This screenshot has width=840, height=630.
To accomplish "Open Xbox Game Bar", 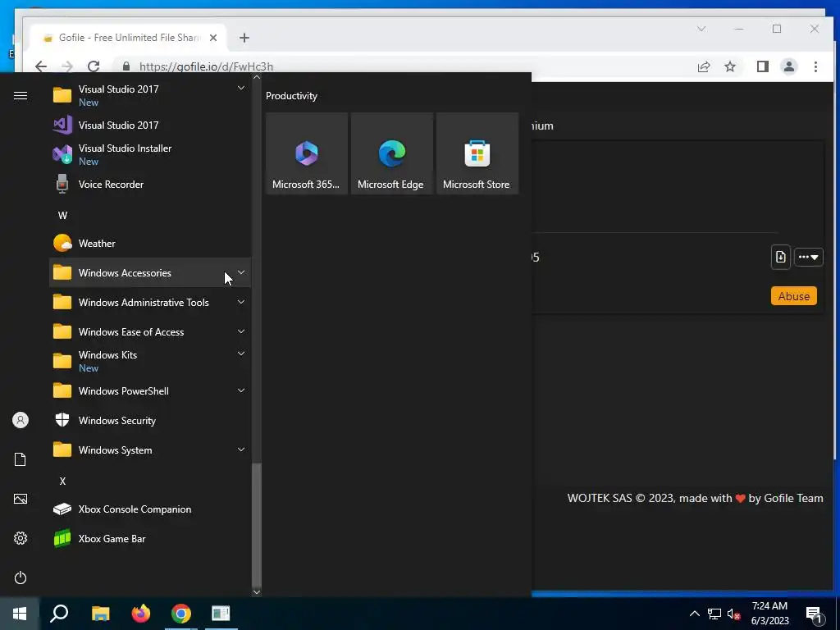I will coord(150,538).
